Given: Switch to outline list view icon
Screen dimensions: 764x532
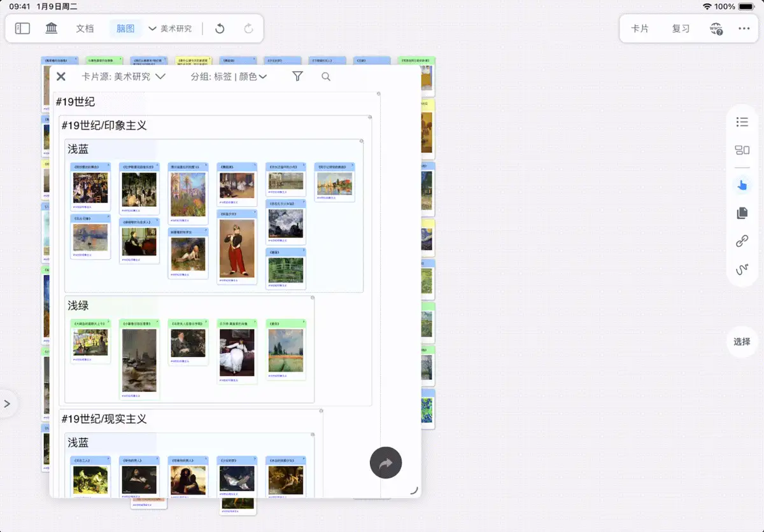Looking at the screenshot, I should 742,122.
